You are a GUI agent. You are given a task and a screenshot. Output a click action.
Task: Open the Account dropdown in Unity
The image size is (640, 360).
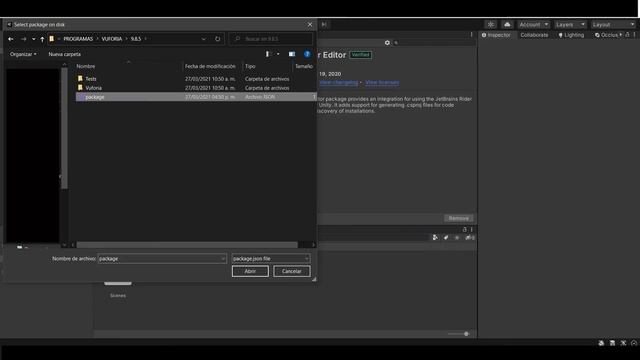(534, 24)
